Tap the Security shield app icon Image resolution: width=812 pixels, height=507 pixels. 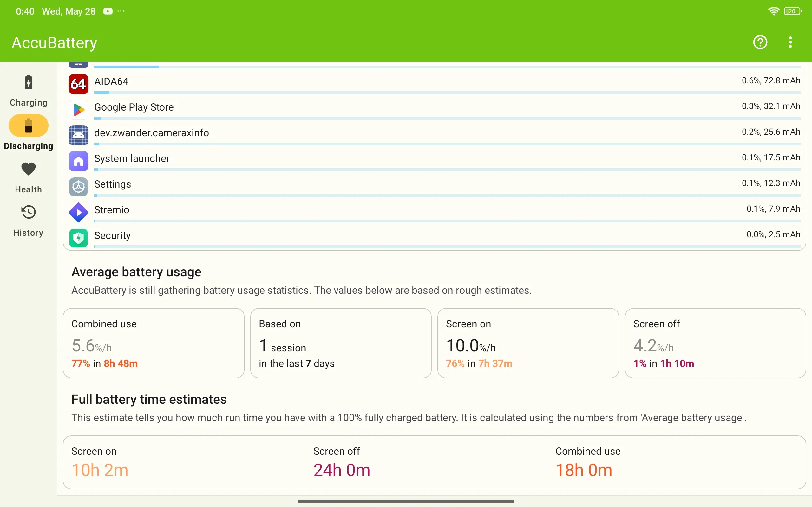point(78,238)
